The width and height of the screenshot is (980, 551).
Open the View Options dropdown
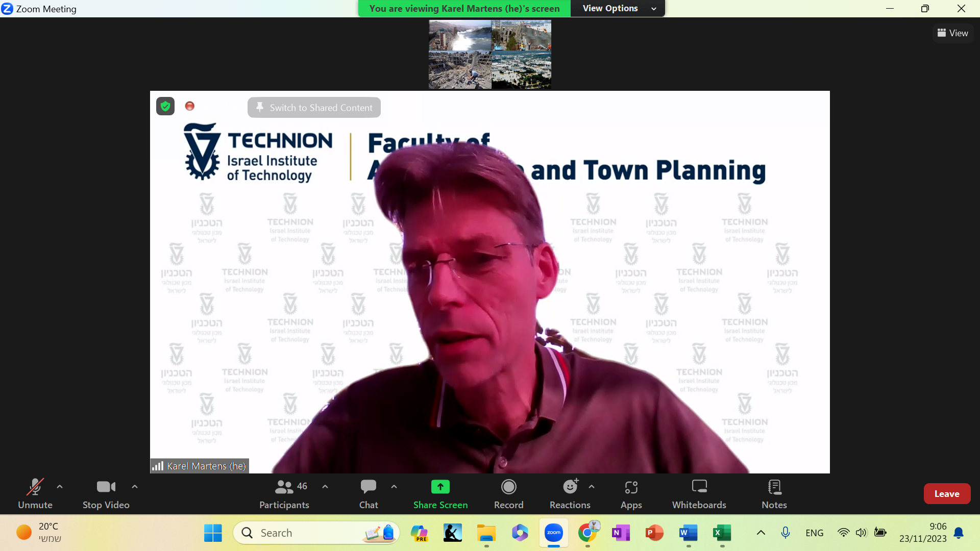[x=618, y=9]
